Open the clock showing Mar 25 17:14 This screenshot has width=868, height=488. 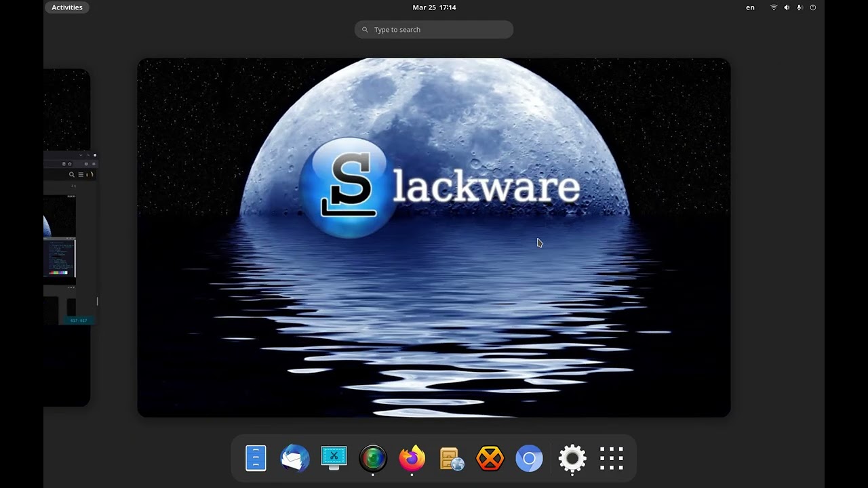[434, 7]
